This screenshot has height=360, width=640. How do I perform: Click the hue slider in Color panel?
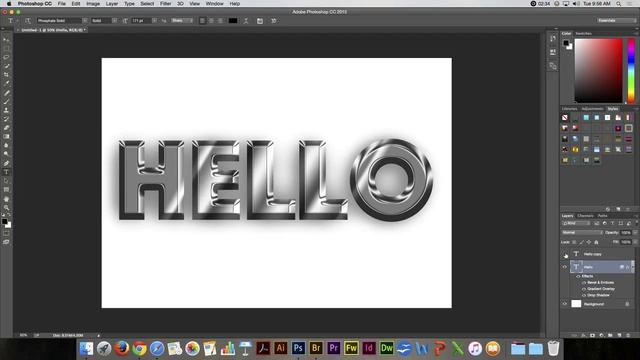[631, 71]
